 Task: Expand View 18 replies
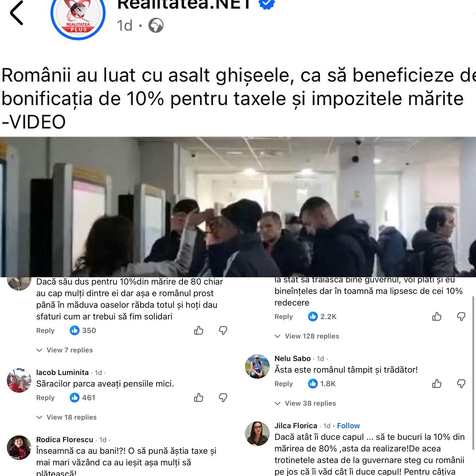67,417
